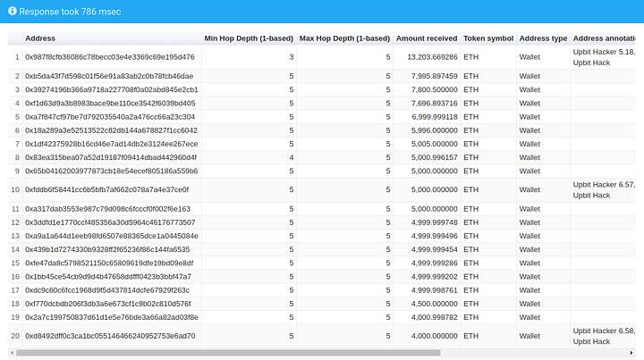Screen dimensions: 644x360
Task: Select address 0x987f8cfb36086c78becc03e4e3369c69e195d476
Action: point(110,57)
